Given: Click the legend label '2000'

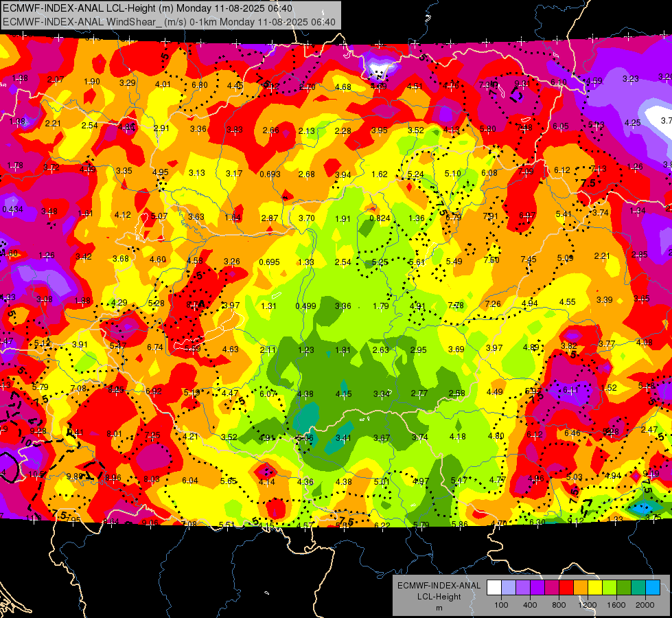Looking at the screenshot, I should click(645, 605).
